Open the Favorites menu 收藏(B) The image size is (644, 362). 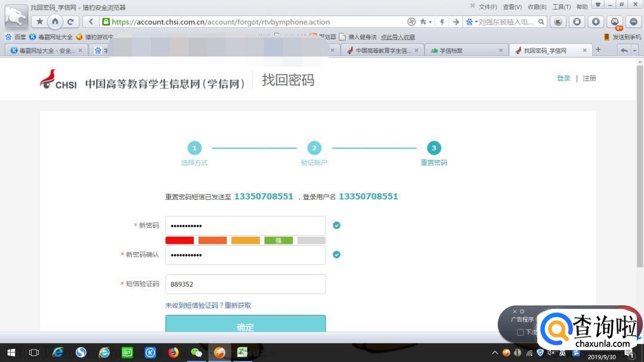[537, 7]
